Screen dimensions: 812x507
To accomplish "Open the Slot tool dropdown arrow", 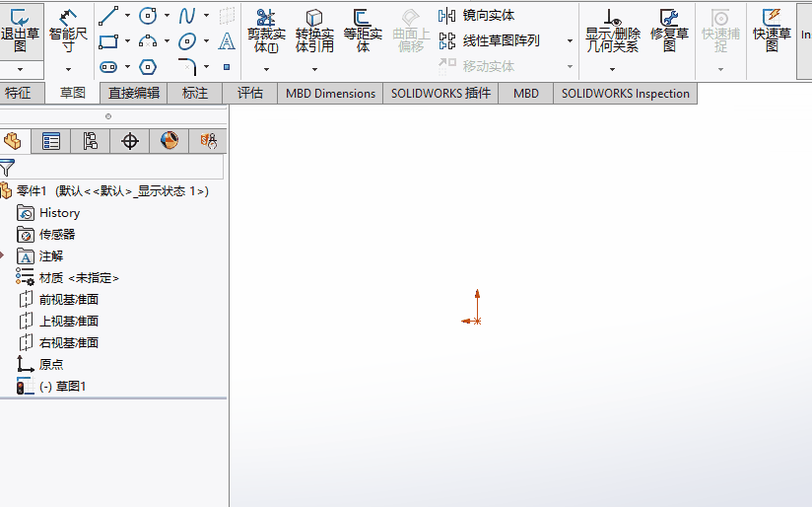I will click(127, 67).
